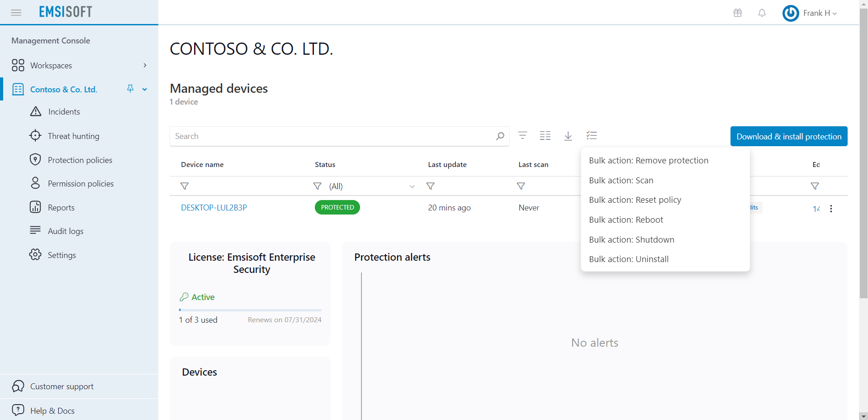Focus the device Search field

click(x=339, y=136)
